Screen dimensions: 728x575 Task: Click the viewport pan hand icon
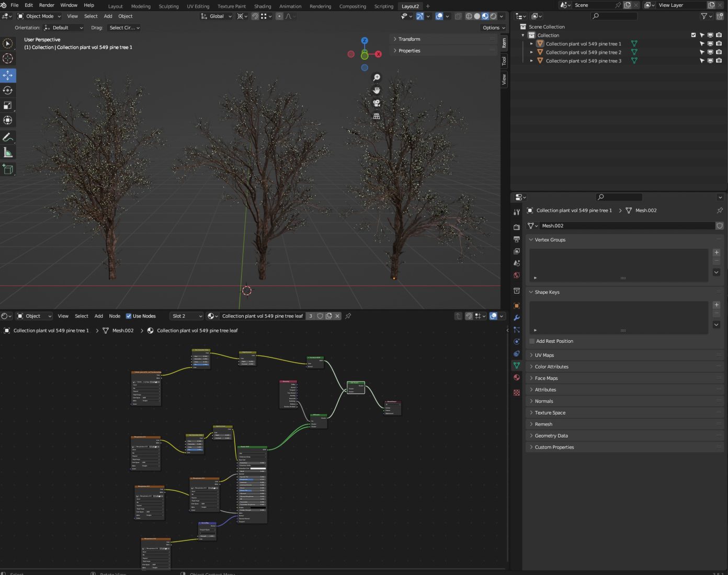click(377, 90)
